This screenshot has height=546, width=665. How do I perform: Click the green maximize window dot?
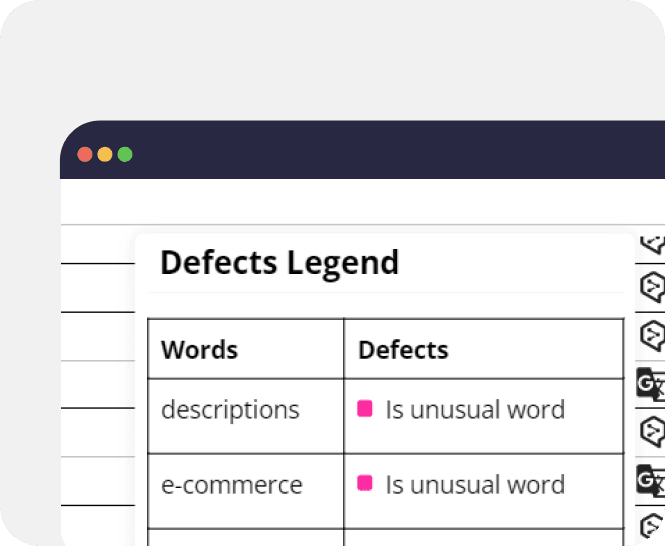pyautogui.click(x=125, y=154)
